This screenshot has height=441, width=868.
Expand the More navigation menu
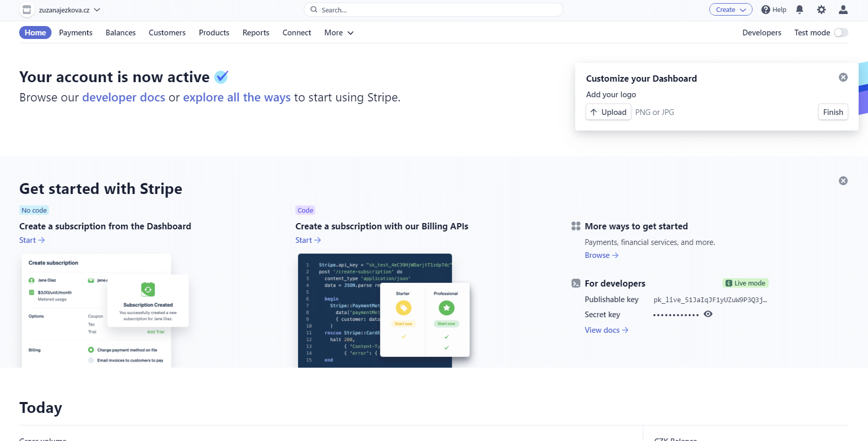[339, 33]
